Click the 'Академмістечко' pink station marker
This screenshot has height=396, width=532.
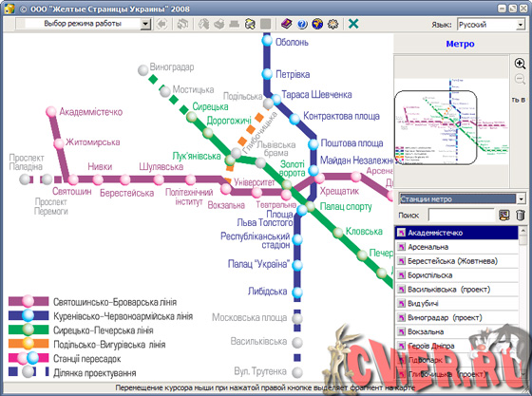(x=51, y=111)
